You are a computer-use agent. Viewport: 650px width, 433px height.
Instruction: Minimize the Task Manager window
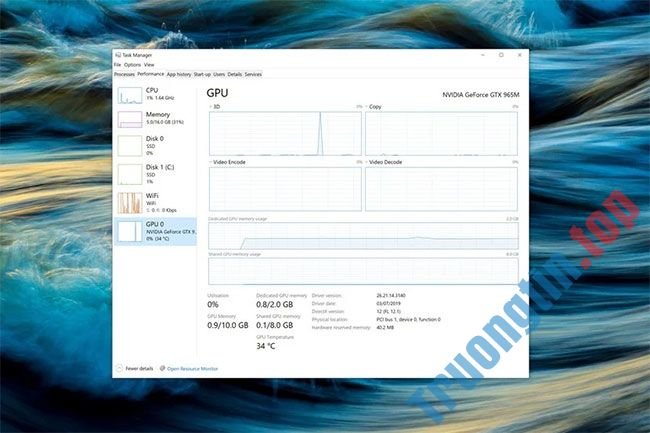pyautogui.click(x=483, y=55)
